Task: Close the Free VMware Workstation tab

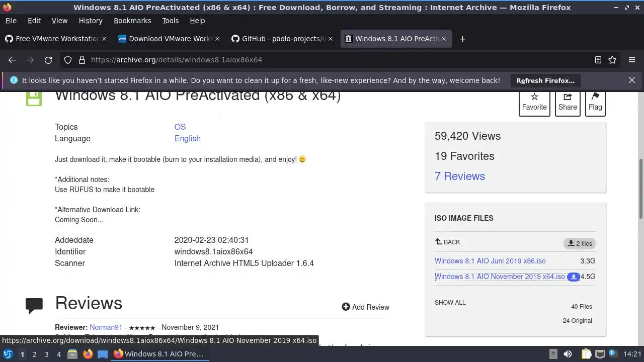Action: (x=104, y=39)
